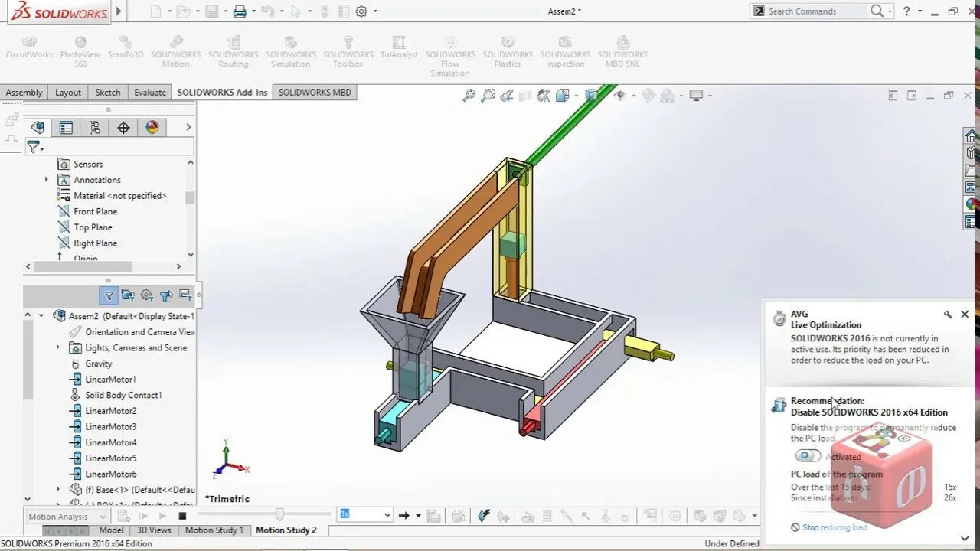Open the FeatureManager Design Tree tab

click(38, 127)
